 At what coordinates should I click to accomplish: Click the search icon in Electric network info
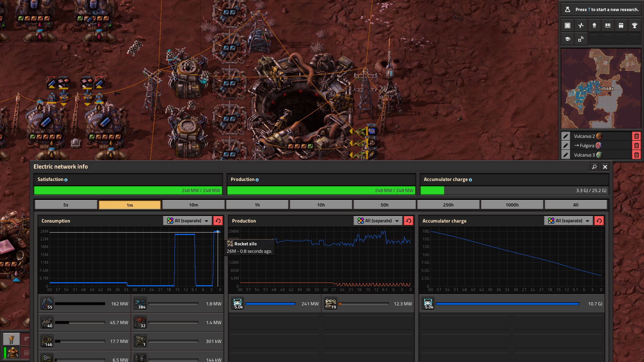coord(594,167)
